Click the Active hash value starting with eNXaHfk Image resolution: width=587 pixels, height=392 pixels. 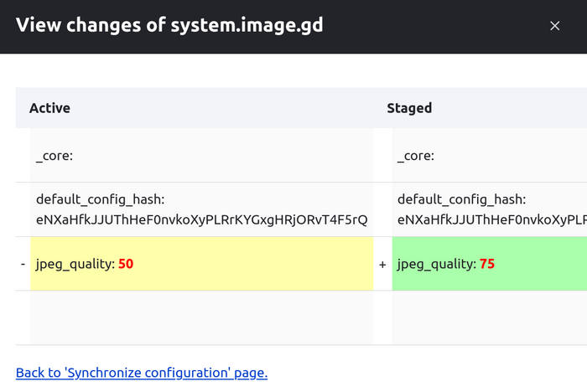click(x=201, y=220)
